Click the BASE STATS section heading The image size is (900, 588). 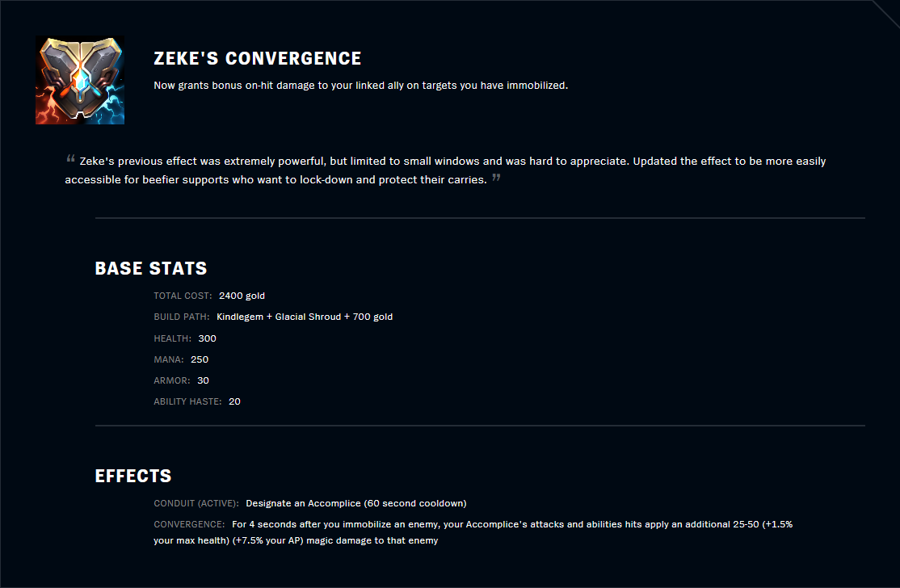(x=151, y=268)
